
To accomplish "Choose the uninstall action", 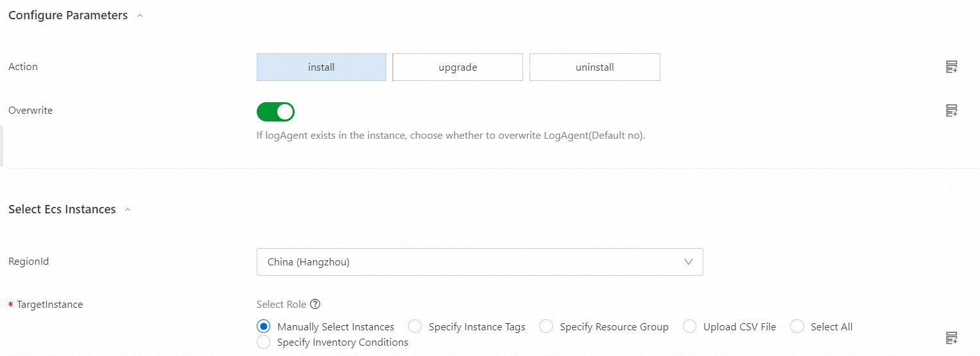I will coord(595,67).
